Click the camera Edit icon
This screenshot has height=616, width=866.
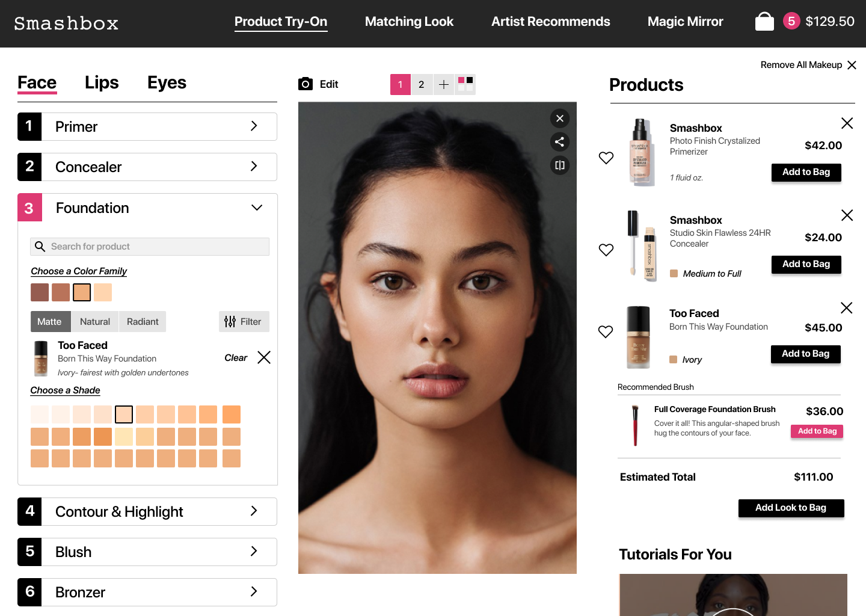[x=306, y=84]
